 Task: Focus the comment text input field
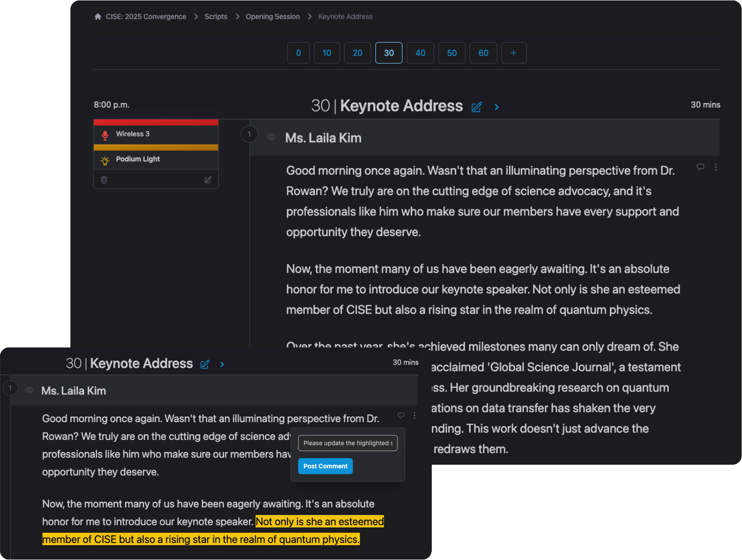[348, 443]
